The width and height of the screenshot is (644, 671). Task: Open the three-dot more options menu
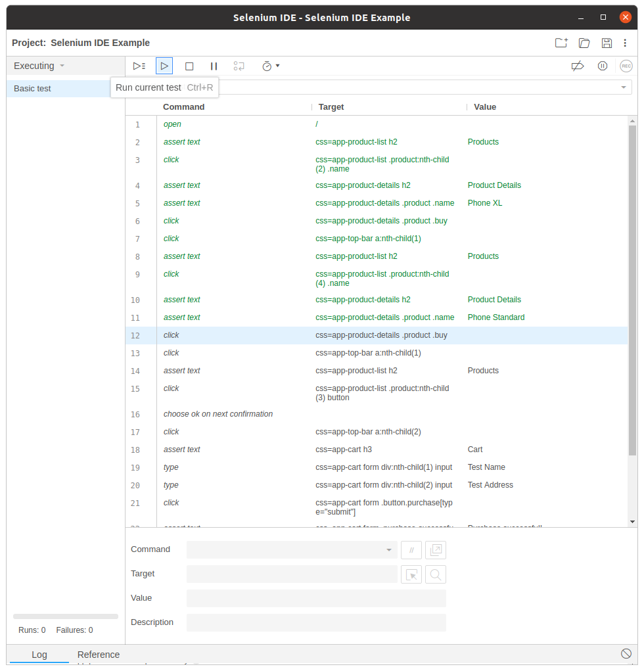tap(625, 43)
